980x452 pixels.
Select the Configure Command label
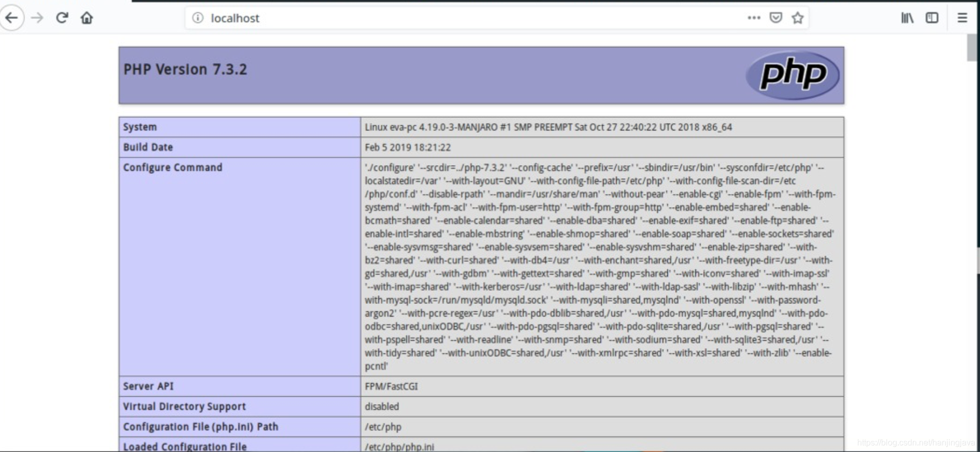coord(172,167)
